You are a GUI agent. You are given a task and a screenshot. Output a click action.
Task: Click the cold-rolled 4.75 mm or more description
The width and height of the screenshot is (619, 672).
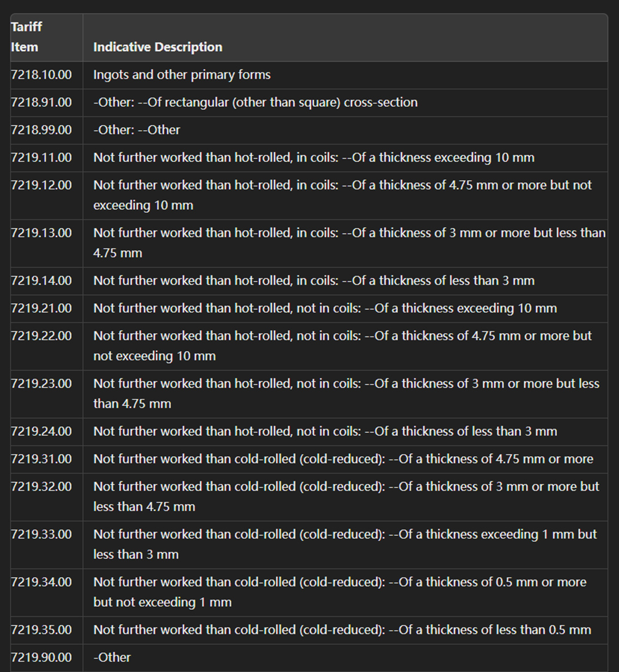tap(343, 459)
